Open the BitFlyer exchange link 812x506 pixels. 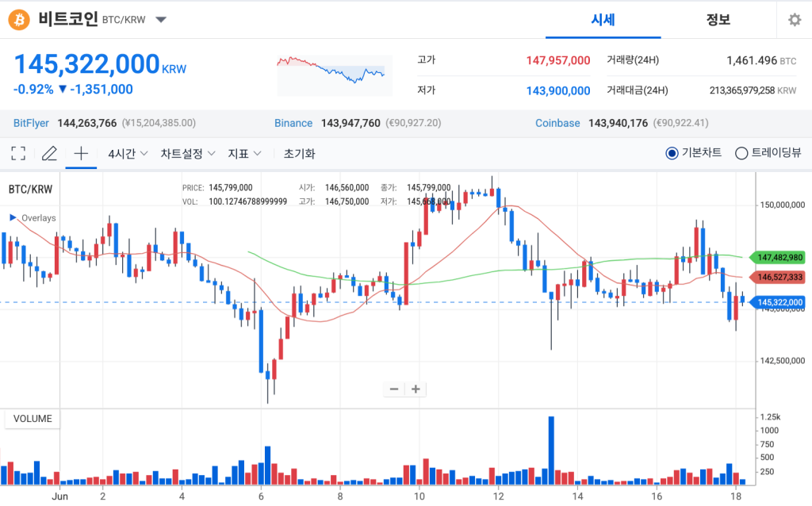coord(31,123)
